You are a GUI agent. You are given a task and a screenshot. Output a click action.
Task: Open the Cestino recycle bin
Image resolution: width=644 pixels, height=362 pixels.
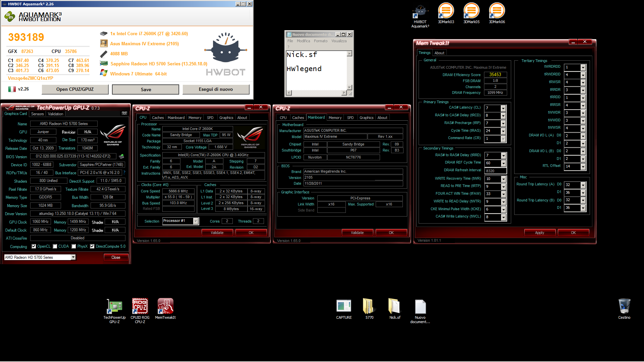coord(624,309)
